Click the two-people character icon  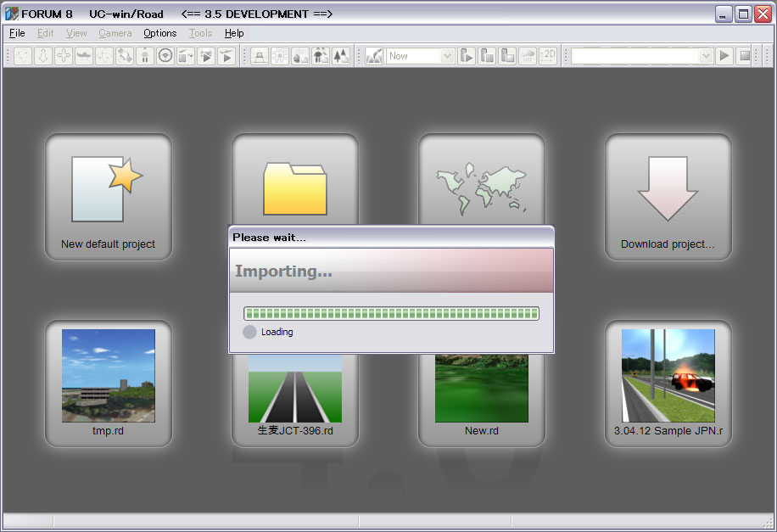[x=320, y=55]
